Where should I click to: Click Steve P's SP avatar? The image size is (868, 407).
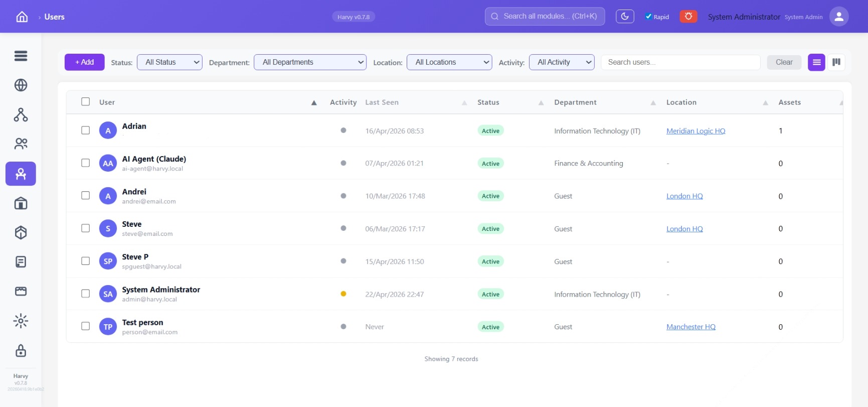108,261
